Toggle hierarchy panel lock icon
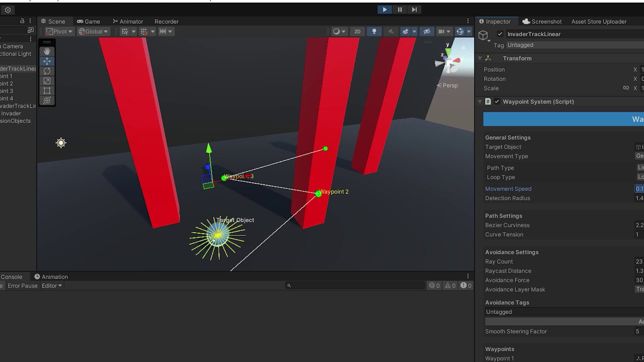644x362 pixels. [x=22, y=21]
